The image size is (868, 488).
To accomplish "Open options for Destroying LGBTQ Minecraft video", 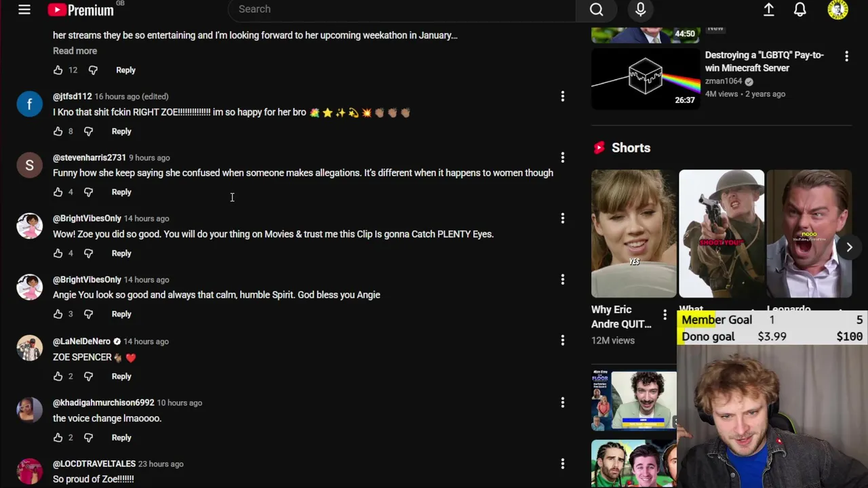I will [x=846, y=56].
